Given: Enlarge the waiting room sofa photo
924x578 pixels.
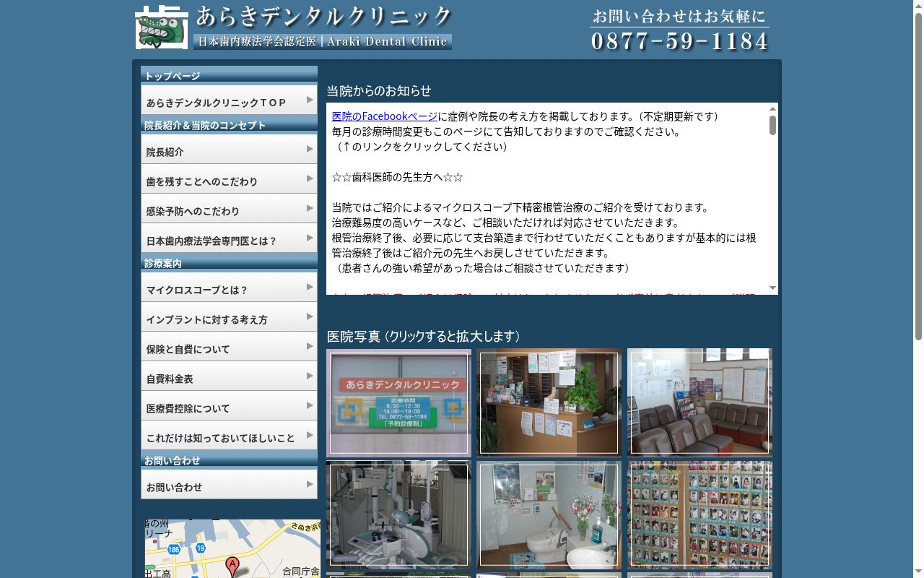Looking at the screenshot, I should (699, 403).
